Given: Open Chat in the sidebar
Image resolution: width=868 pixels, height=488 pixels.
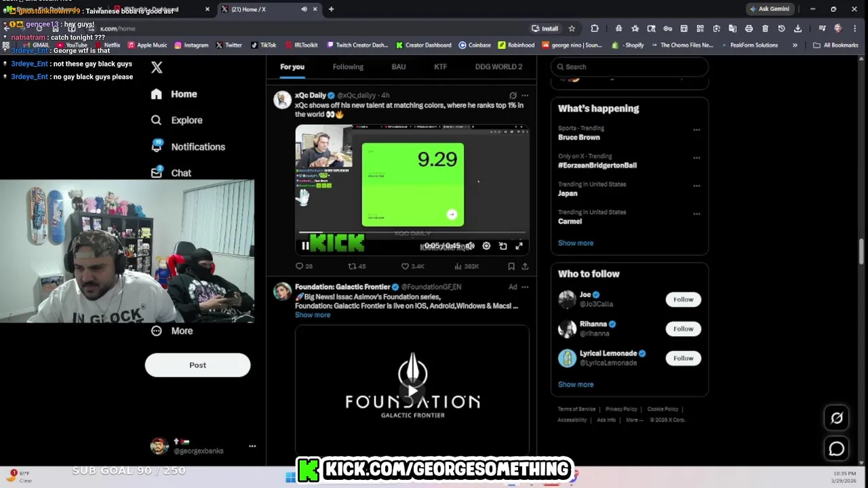Looking at the screenshot, I should pyautogui.click(x=172, y=173).
